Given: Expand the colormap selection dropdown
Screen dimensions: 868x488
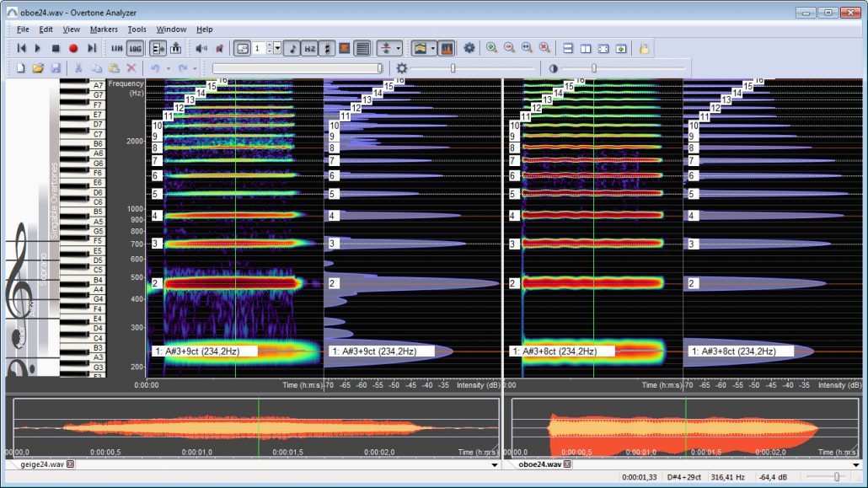Looking at the screenshot, I should (432, 48).
